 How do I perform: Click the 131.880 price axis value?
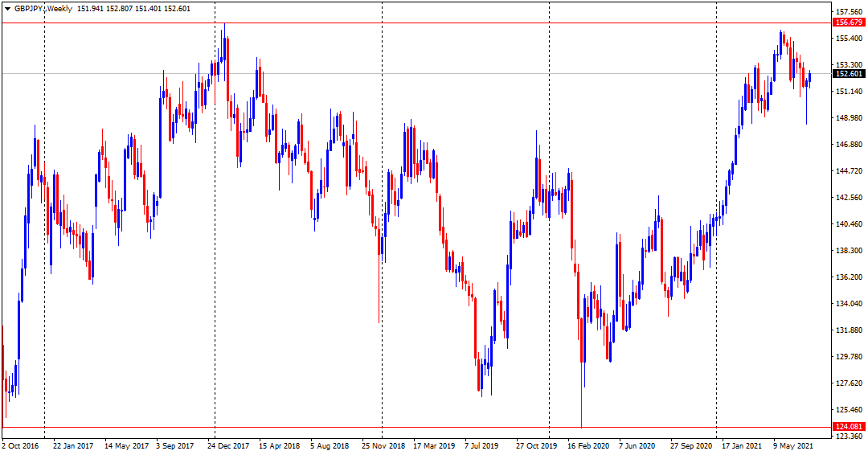850,330
